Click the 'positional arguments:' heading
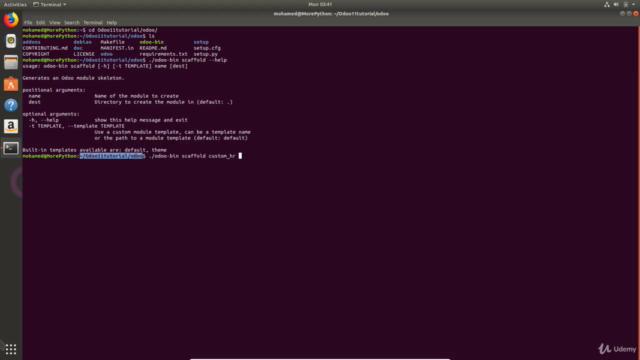The image size is (640, 360). tap(54, 90)
